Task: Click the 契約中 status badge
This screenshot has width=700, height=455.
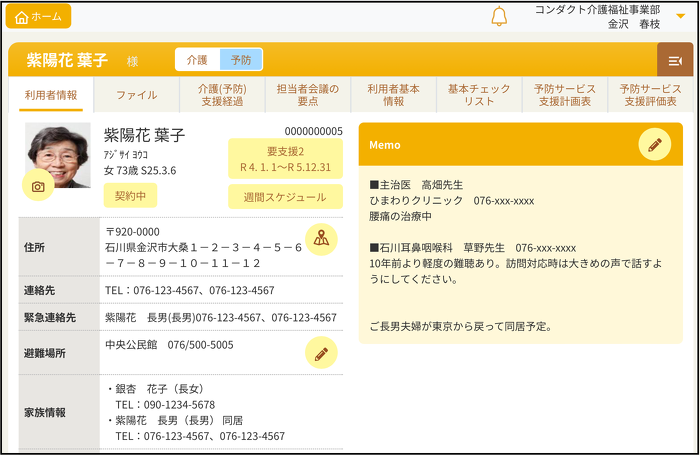Action: pyautogui.click(x=130, y=195)
